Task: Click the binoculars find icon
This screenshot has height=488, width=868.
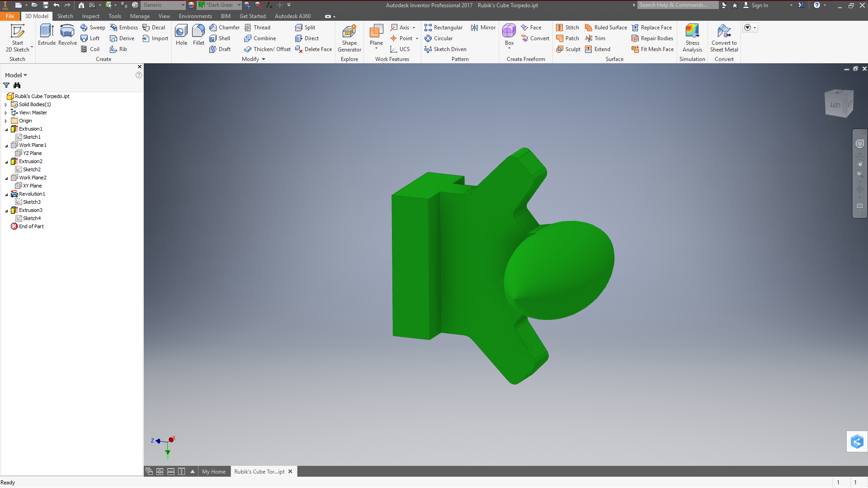Action: pos(17,85)
